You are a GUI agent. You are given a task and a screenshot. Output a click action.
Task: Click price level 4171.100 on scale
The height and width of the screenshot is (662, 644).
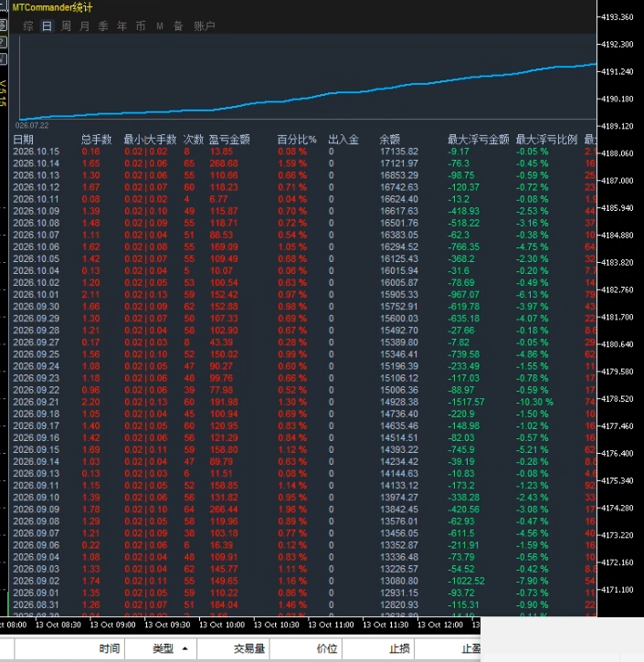[x=618, y=590]
